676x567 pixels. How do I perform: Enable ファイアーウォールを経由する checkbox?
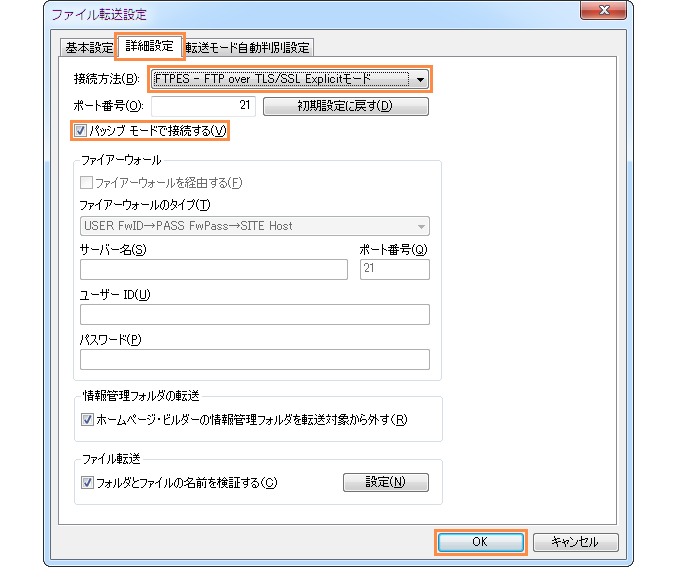point(86,183)
